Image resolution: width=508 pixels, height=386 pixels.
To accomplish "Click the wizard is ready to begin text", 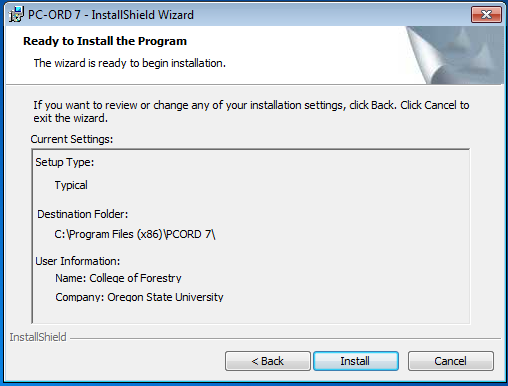I will click(130, 63).
